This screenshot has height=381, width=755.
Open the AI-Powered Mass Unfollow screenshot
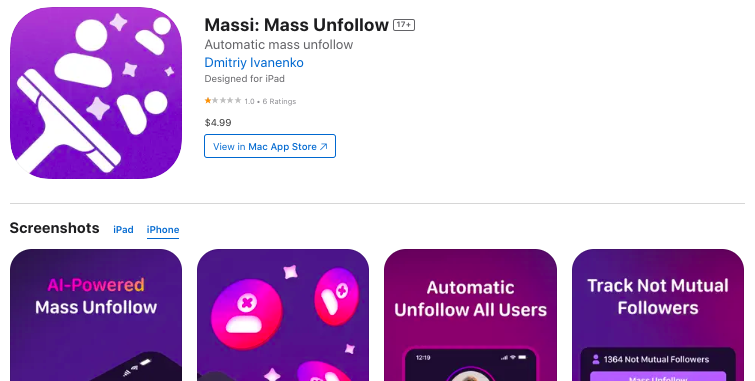click(96, 315)
